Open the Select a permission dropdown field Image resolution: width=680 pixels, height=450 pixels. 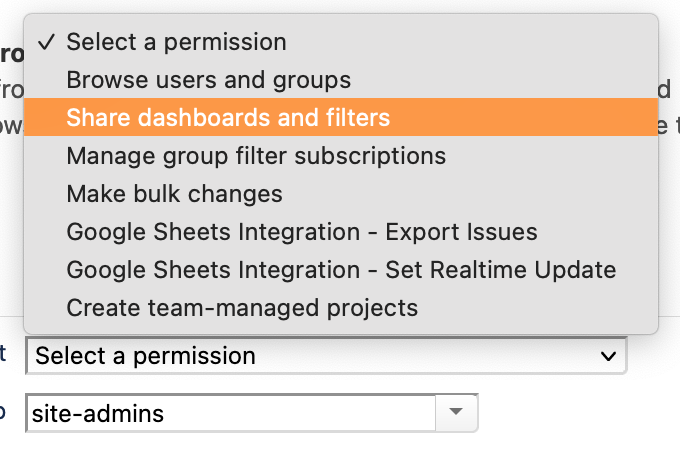[x=325, y=356]
